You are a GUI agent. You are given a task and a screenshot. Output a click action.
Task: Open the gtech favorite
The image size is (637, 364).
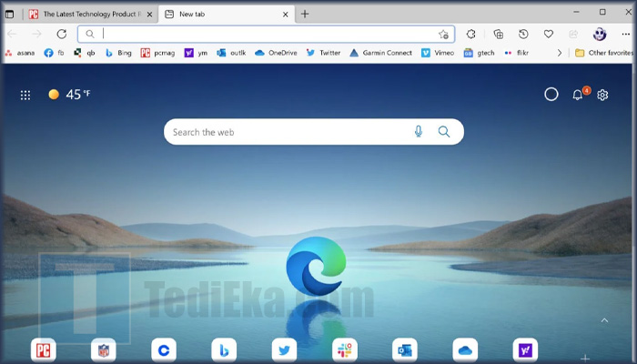[480, 53]
